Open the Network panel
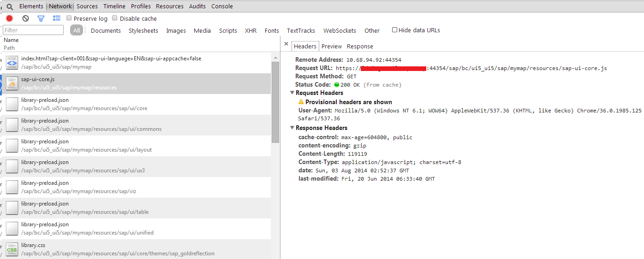Image resolution: width=644 pixels, height=259 pixels. pos(60,6)
